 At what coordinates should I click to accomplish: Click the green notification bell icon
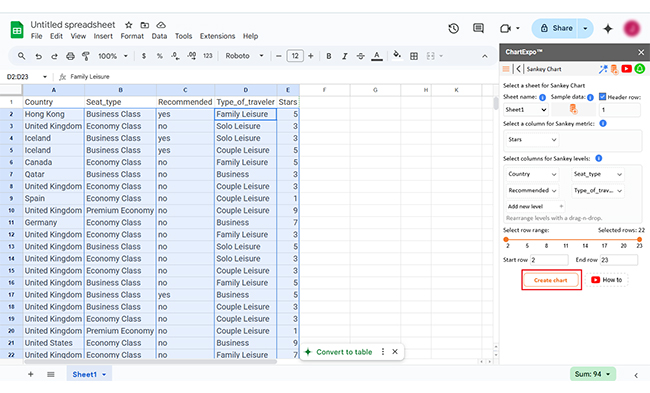coord(640,69)
